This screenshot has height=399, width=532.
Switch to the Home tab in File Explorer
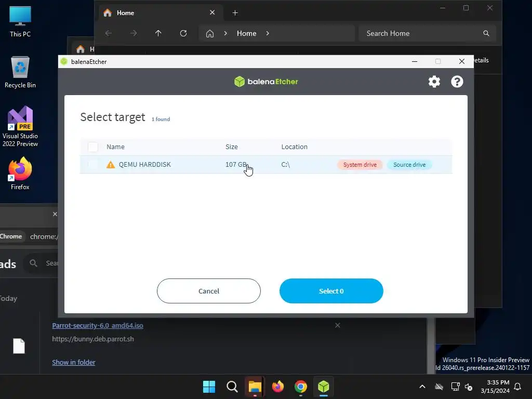pos(161,13)
